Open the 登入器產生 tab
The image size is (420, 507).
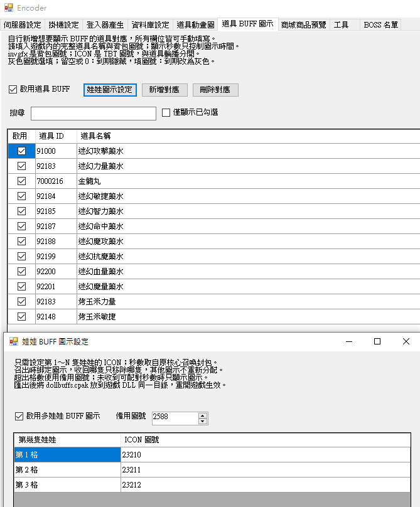105,25
